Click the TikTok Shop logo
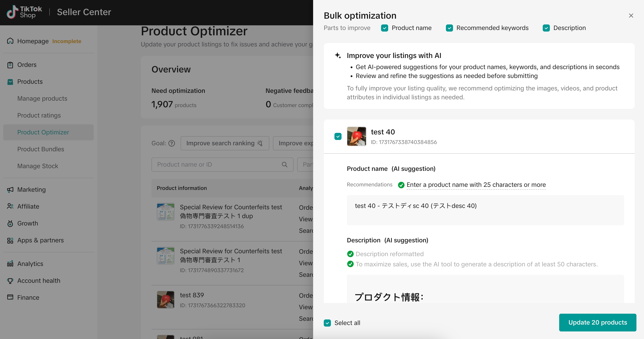This screenshot has height=339, width=644. (x=24, y=12)
